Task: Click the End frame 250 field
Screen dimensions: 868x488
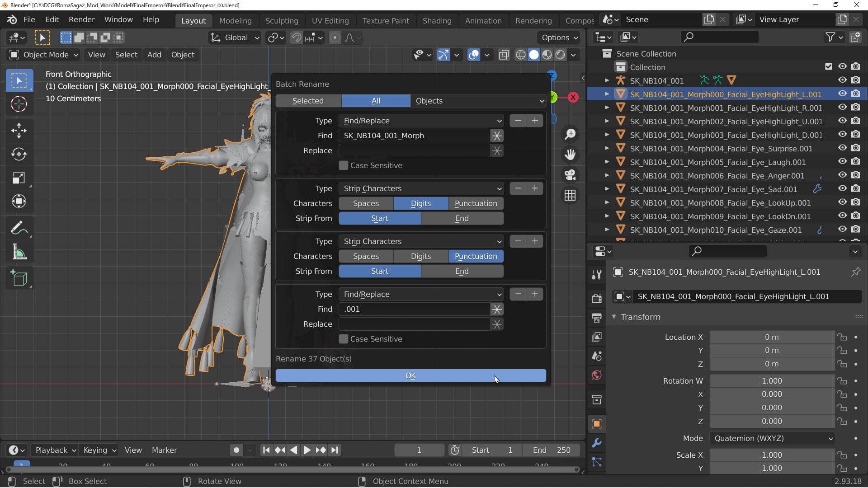Action: [x=552, y=450]
